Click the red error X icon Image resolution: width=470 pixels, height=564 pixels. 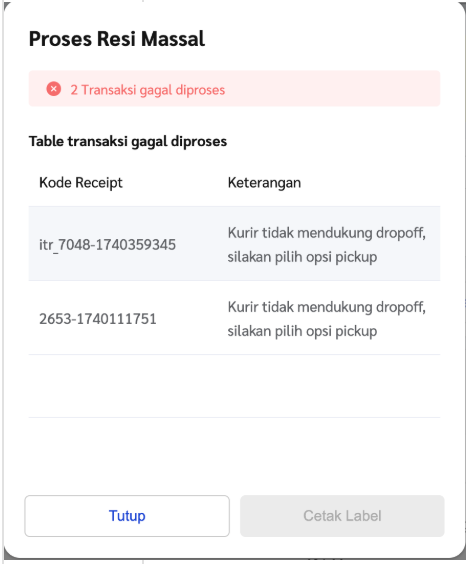[54, 89]
